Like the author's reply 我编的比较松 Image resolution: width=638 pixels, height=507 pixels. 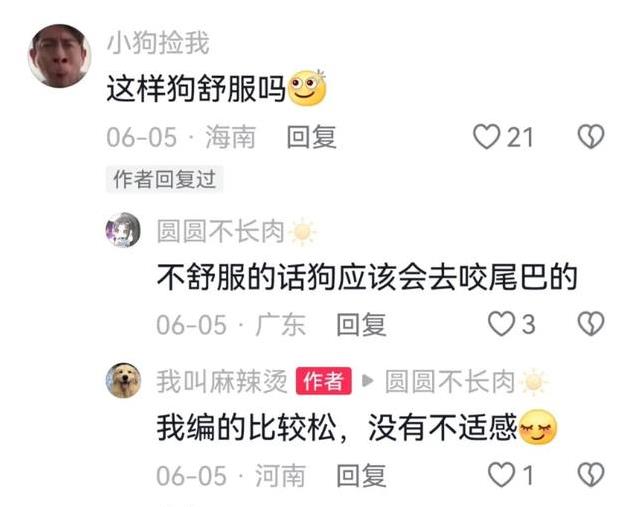click(501, 475)
